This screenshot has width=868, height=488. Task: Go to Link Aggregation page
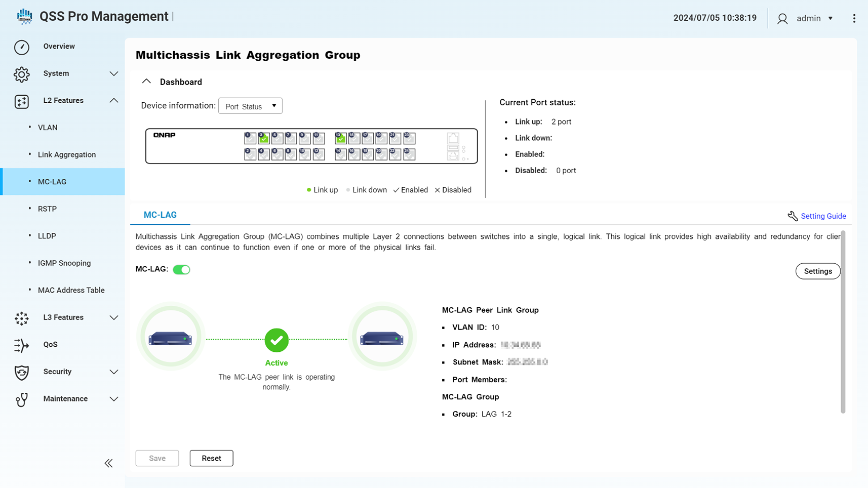67,155
